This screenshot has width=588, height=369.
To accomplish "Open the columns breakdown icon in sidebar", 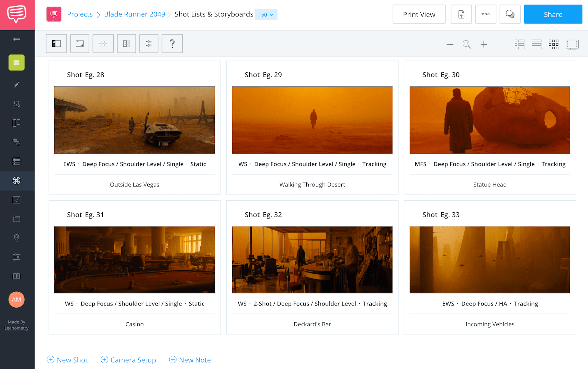I will [16, 123].
